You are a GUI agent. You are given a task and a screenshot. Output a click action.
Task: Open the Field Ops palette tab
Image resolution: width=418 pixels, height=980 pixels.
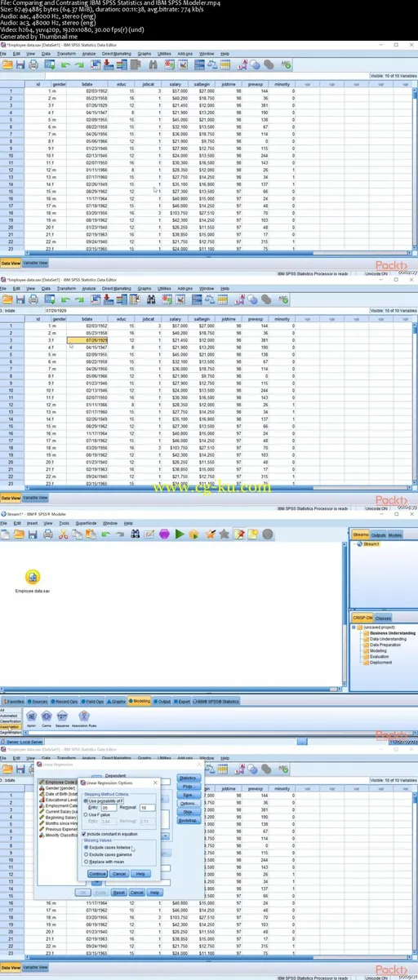tap(93, 701)
